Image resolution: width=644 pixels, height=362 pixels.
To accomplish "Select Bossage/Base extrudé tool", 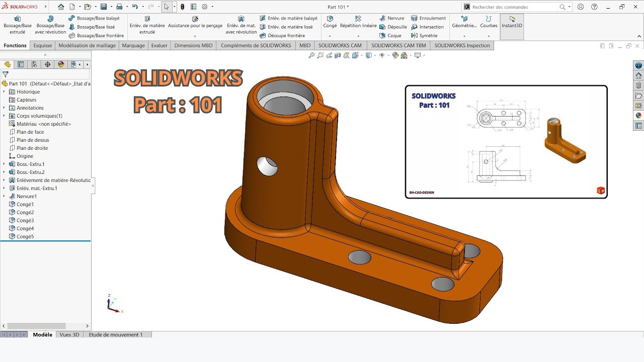I will click(x=18, y=25).
